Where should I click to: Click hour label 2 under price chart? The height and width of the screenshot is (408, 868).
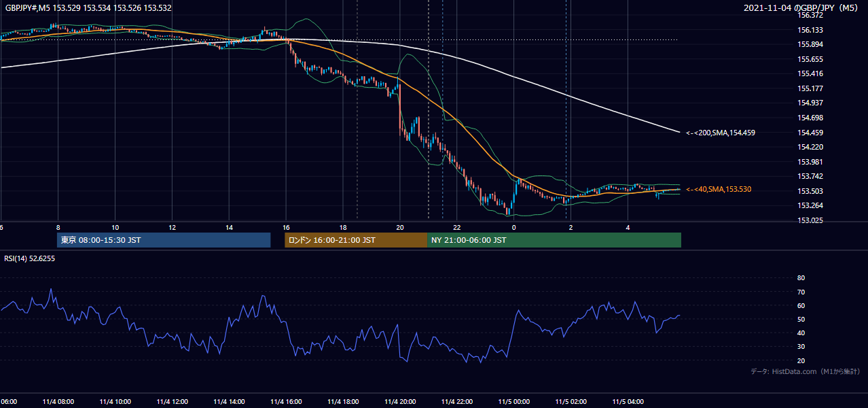[571, 228]
